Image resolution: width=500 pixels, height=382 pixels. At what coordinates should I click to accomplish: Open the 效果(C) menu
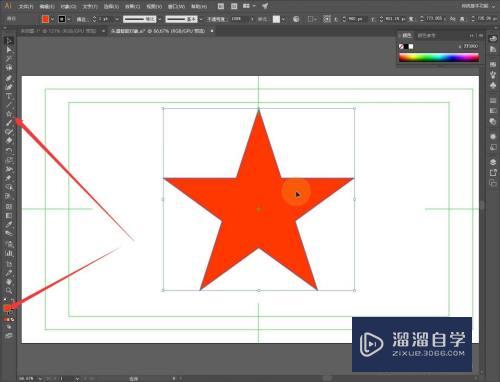click(132, 6)
